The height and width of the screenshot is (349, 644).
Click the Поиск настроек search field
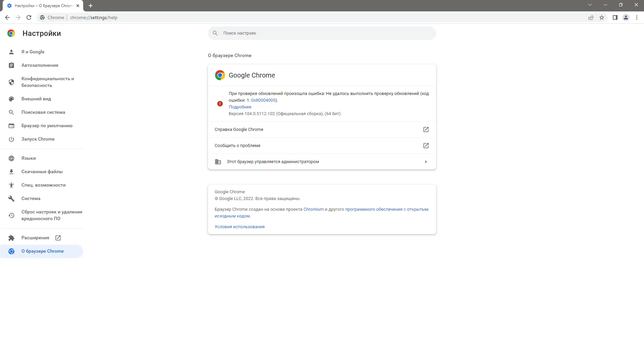[322, 33]
